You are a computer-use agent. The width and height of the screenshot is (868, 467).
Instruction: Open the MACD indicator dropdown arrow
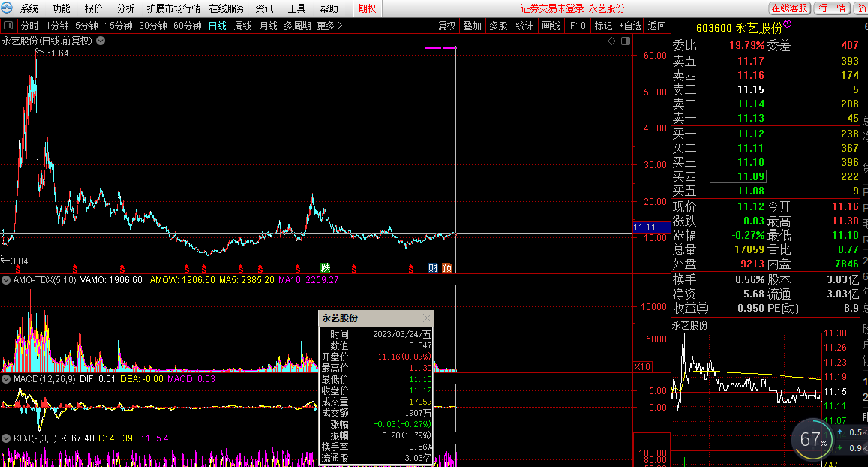click(x=7, y=379)
